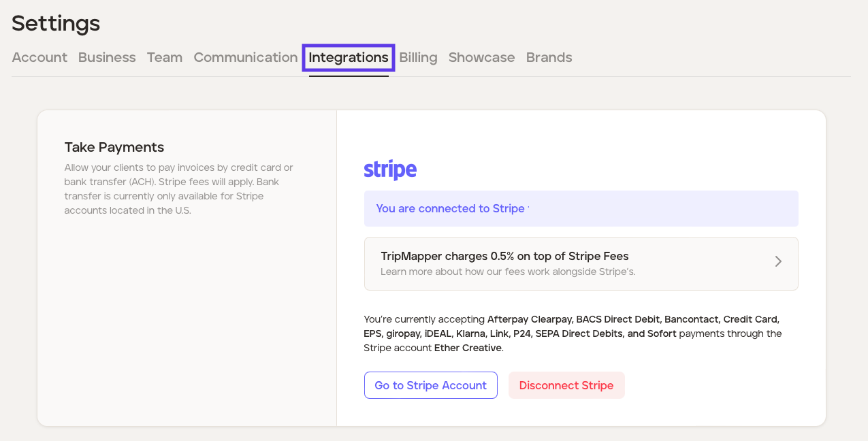This screenshot has width=868, height=441.
Task: Click Learn more about fees text
Action: (x=507, y=272)
